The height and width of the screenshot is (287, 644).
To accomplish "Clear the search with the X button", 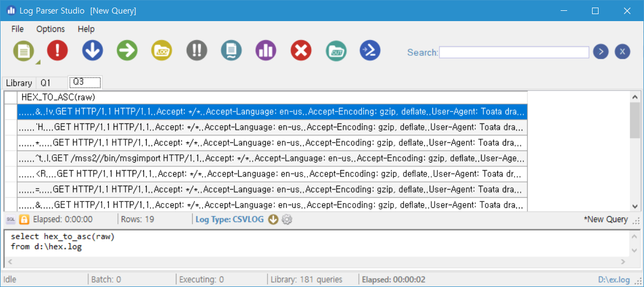I will (x=622, y=52).
